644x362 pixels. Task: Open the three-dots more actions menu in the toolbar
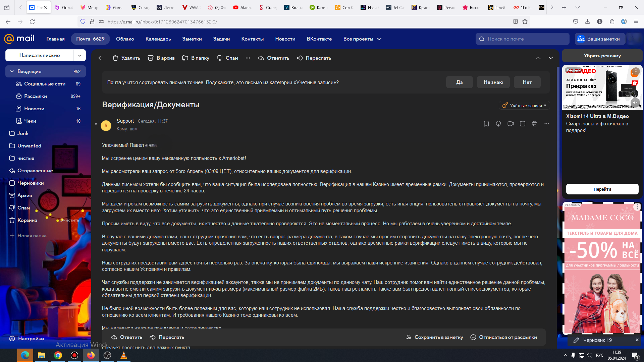pos(248,58)
